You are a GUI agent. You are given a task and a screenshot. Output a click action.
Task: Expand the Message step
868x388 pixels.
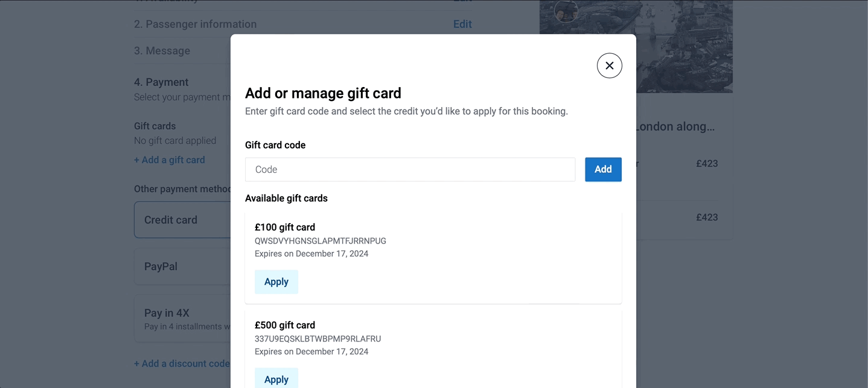coord(162,51)
